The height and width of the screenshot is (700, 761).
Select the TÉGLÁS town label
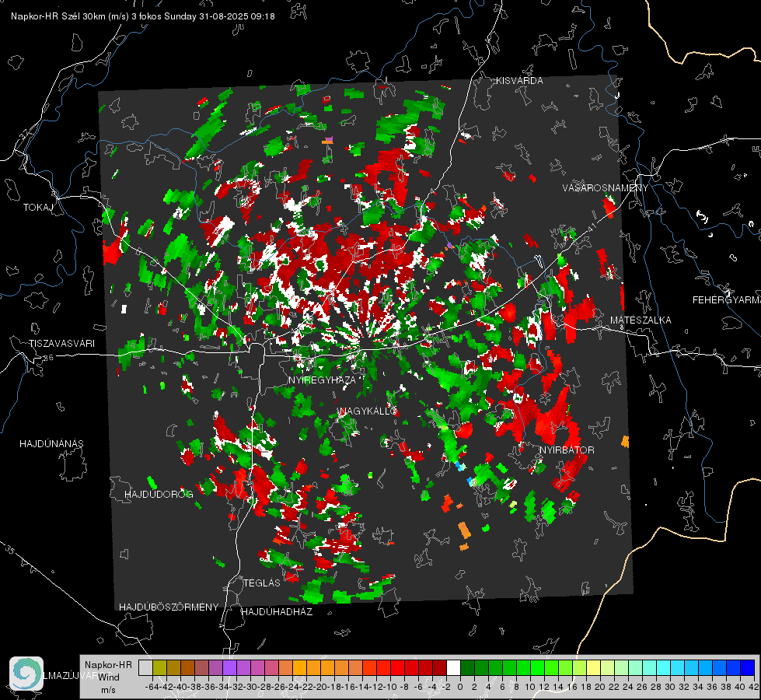[x=262, y=583]
